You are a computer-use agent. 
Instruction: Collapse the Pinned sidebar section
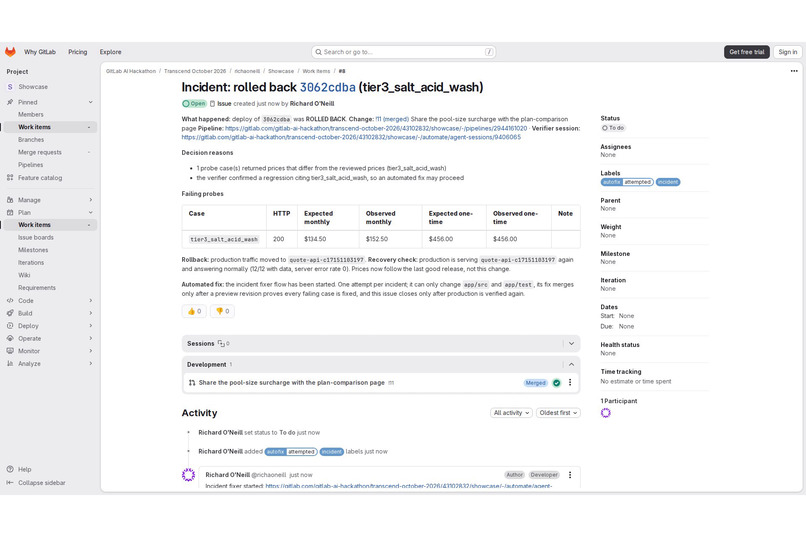point(90,102)
